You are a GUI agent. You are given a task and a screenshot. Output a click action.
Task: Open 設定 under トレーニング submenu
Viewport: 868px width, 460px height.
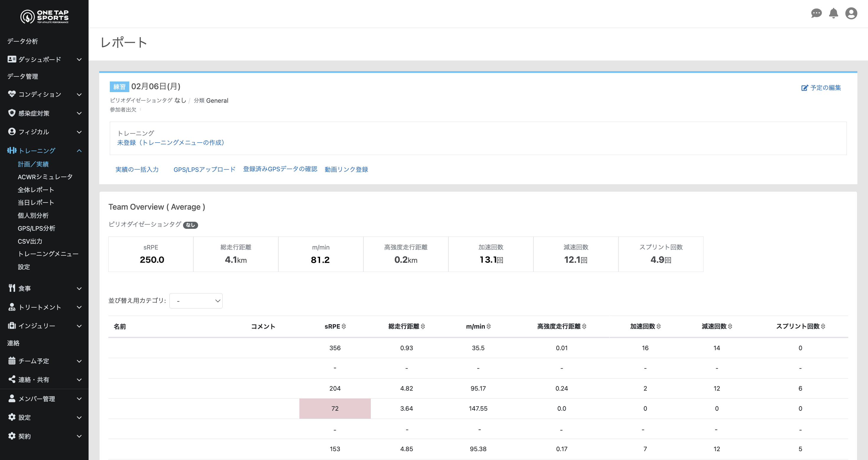(x=24, y=267)
